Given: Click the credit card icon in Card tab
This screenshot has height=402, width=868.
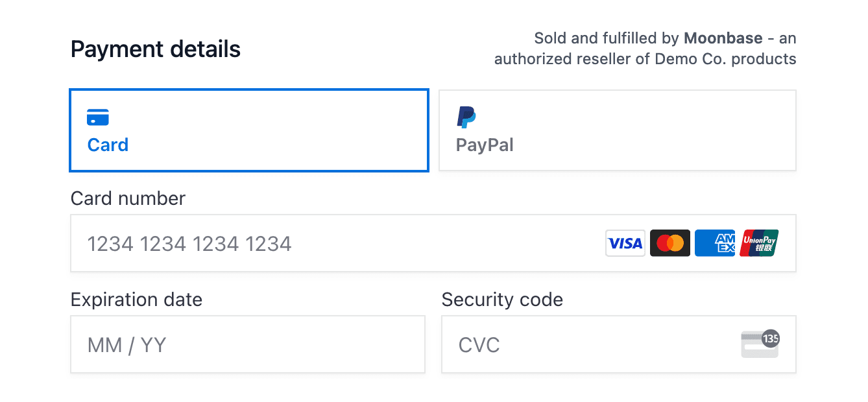Looking at the screenshot, I should (x=98, y=117).
